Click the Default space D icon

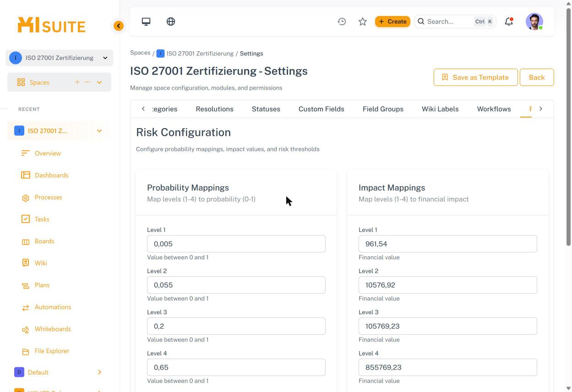pyautogui.click(x=19, y=372)
